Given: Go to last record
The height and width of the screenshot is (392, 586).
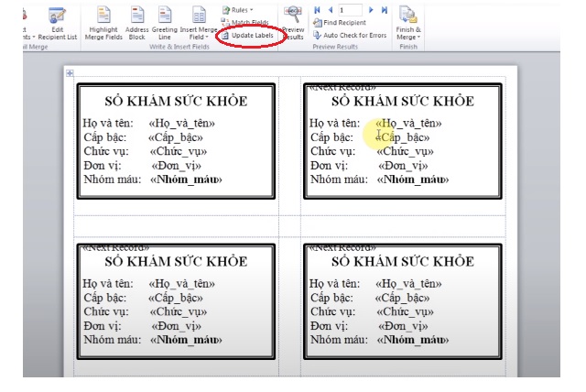Looking at the screenshot, I should (x=385, y=10).
